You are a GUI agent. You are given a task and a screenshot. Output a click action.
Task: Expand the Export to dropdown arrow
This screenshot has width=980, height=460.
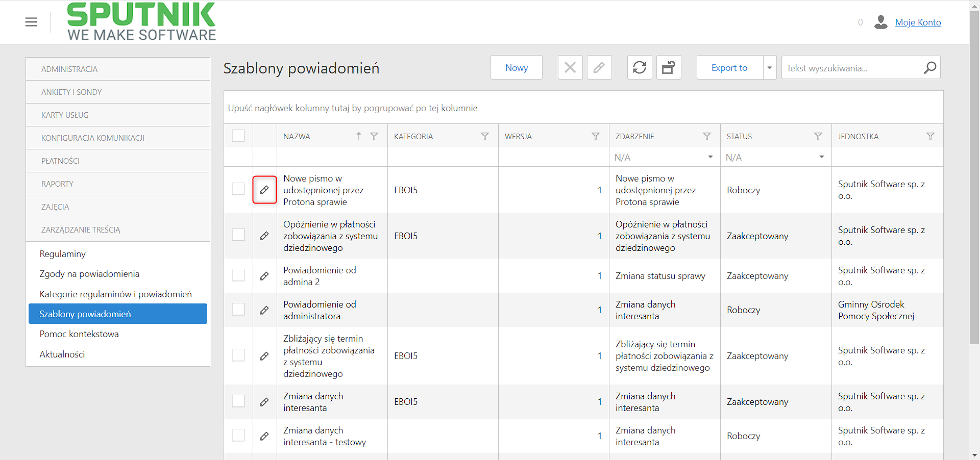pyautogui.click(x=770, y=67)
